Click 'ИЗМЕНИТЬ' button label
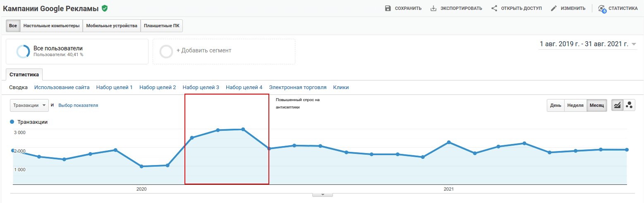 coord(573,8)
